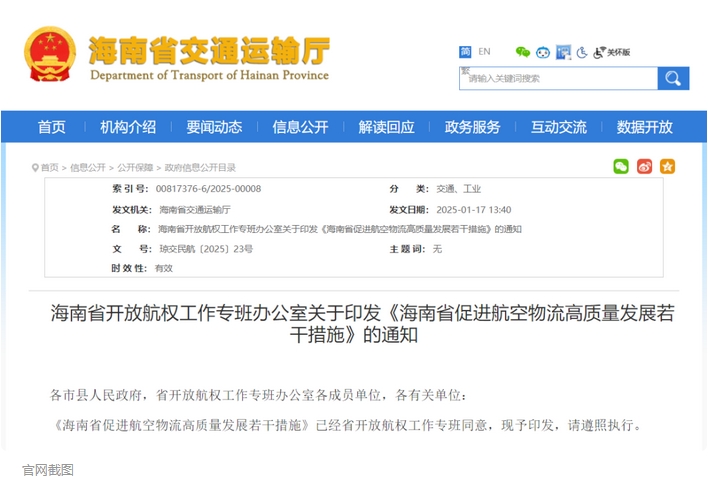Open 关怀版 accessibility version

coord(611,52)
